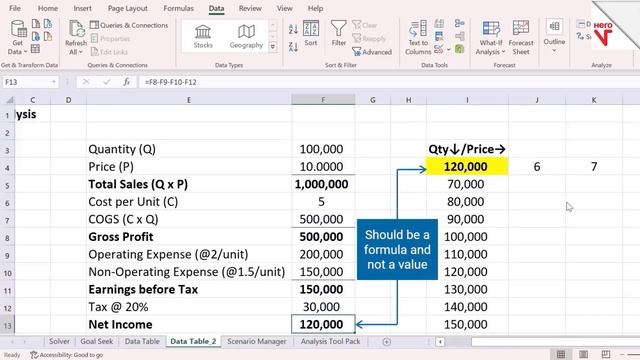Click Remove Duplicates icon
640x360 pixels.
click(439, 36)
